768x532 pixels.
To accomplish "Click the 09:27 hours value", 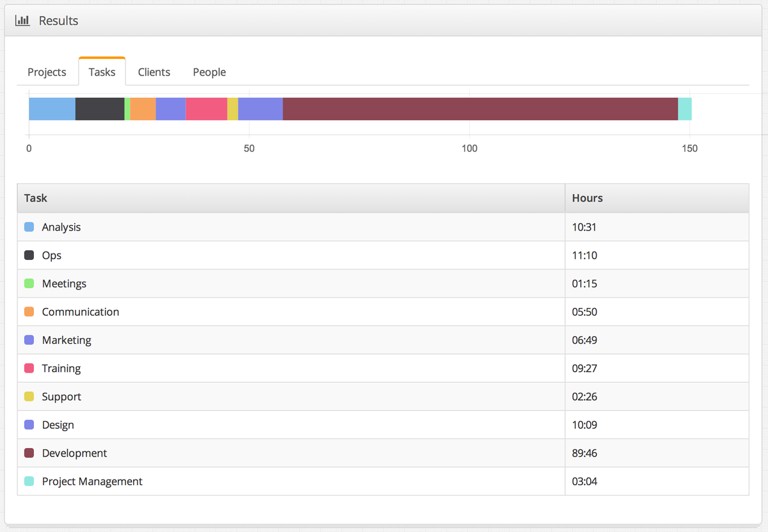I will pos(584,368).
